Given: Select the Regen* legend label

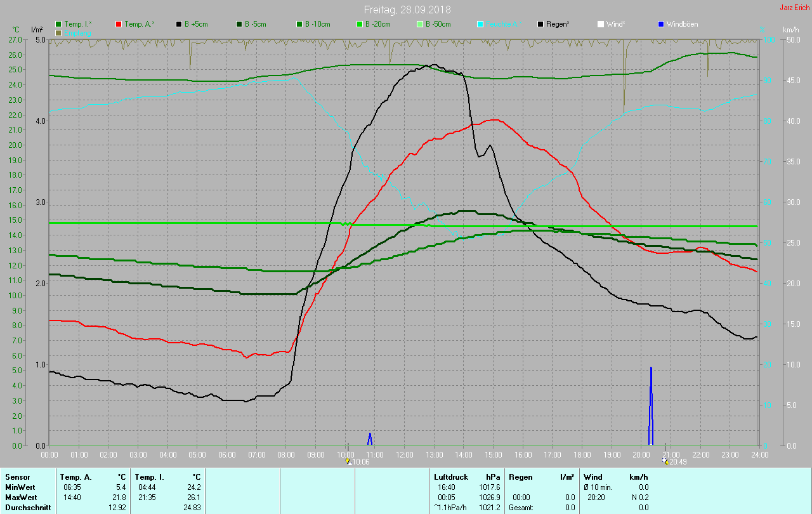Looking at the screenshot, I should (558, 24).
